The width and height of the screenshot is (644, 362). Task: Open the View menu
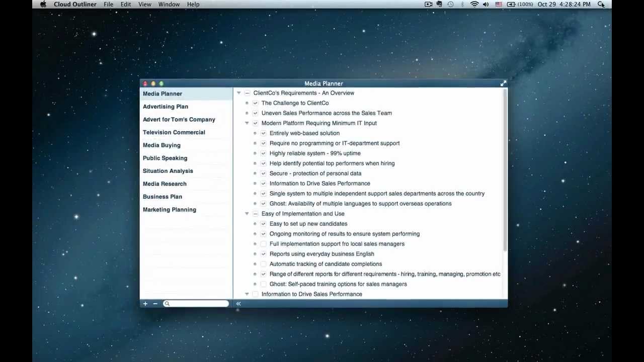coord(145,4)
